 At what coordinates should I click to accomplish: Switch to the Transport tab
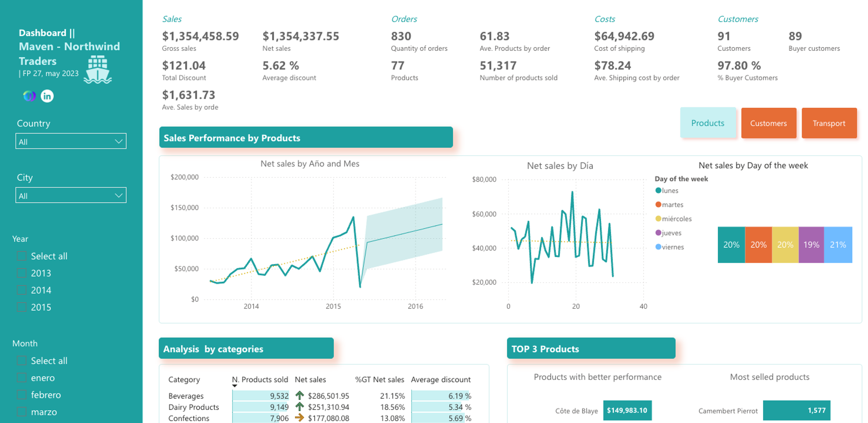829,123
